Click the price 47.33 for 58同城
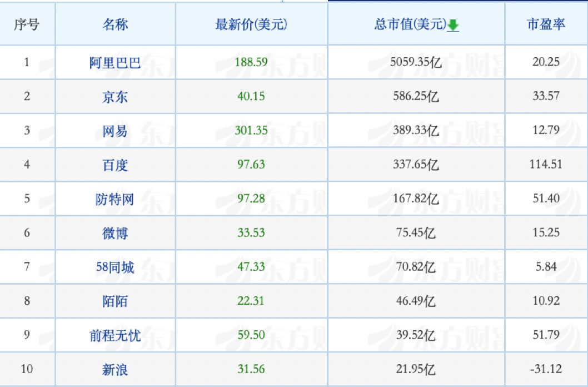 click(251, 267)
